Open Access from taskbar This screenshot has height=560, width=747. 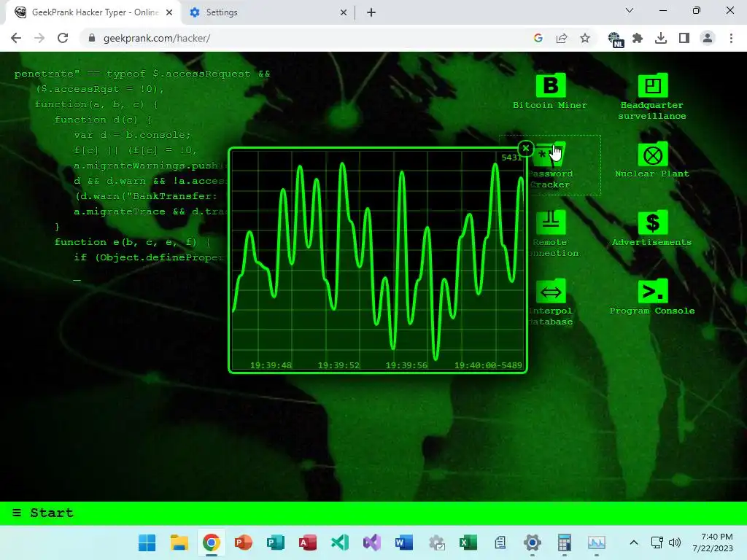click(x=308, y=542)
